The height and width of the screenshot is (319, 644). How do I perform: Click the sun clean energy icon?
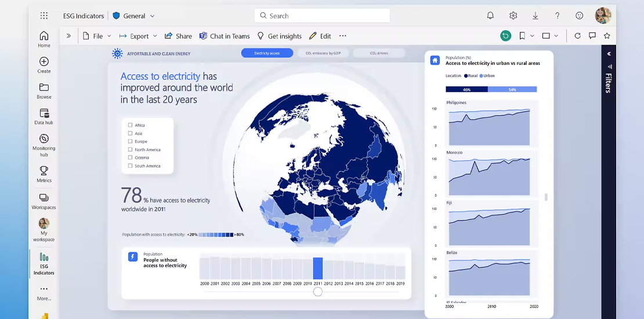click(117, 53)
